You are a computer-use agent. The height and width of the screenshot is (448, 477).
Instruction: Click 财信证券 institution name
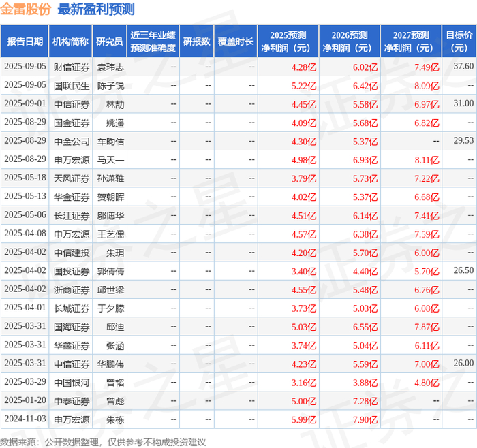(x=72, y=67)
